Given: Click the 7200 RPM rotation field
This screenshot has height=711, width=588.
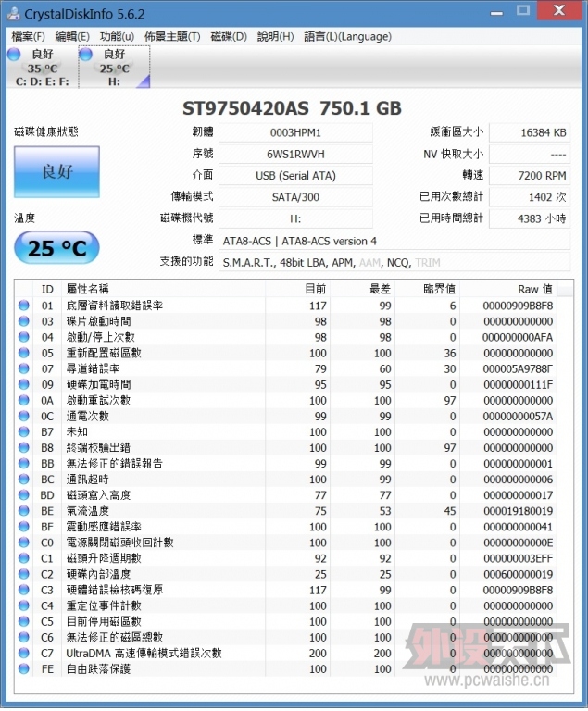Looking at the screenshot, I should coord(530,176).
